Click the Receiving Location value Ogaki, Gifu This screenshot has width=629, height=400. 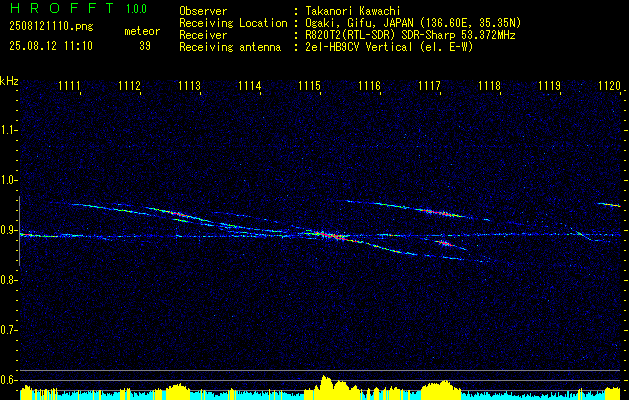point(413,23)
